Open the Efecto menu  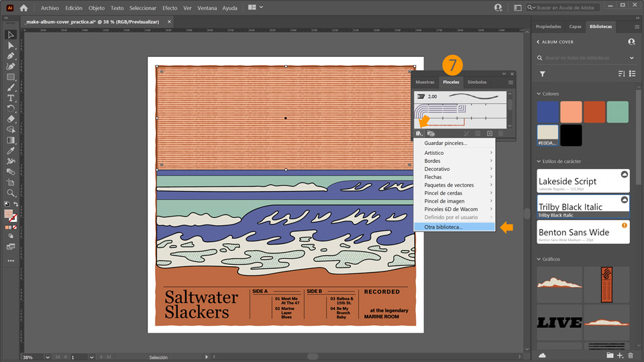pos(170,8)
